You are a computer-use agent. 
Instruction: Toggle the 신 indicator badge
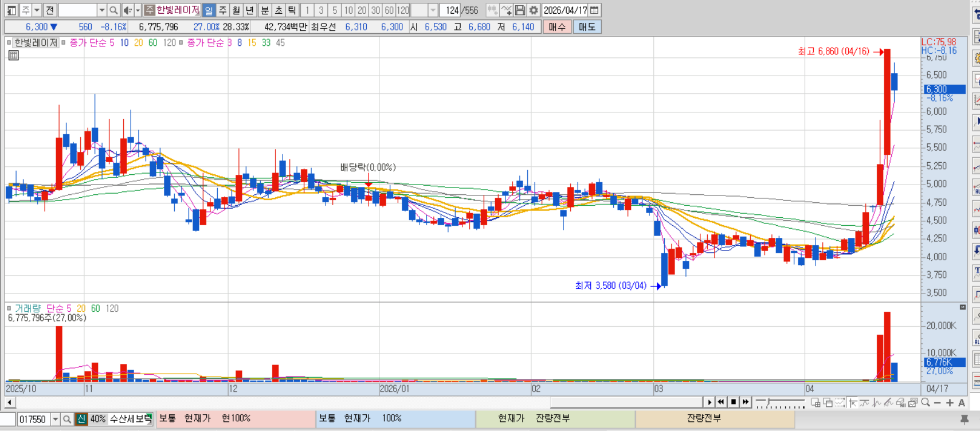coord(81,420)
